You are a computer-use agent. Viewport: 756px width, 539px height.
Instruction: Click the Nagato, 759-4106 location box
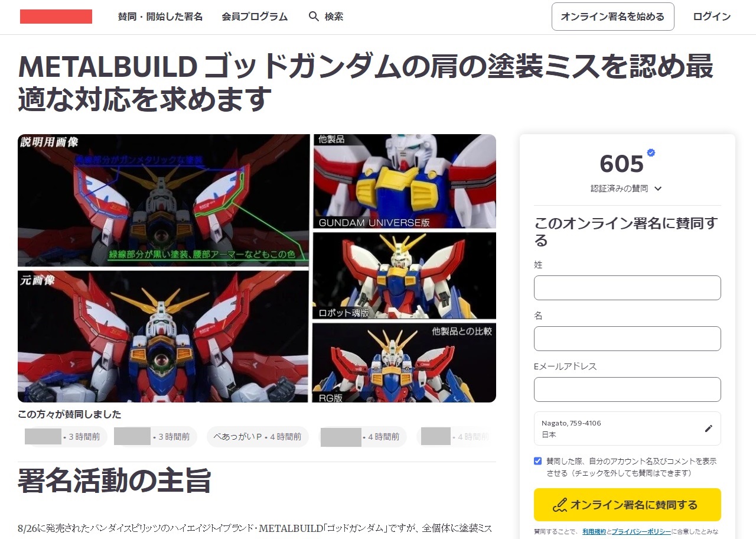coord(627,428)
